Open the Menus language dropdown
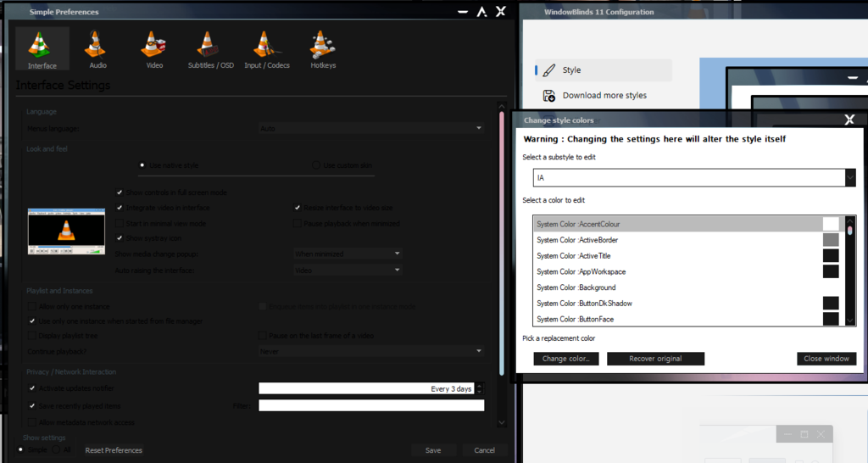The height and width of the screenshot is (463, 868). point(371,129)
